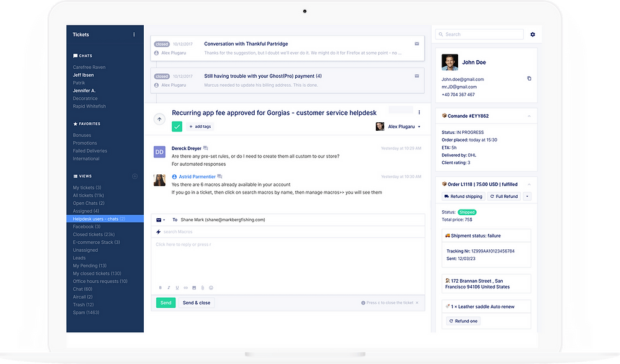Screen dimensions: 620x364
Task: Click the bold formatting icon
Action: point(160,288)
